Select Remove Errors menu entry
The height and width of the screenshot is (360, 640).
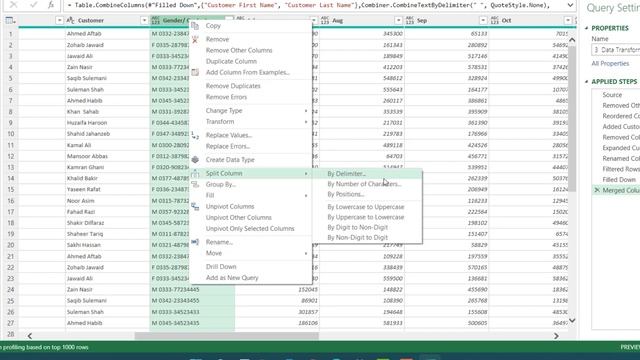click(x=226, y=97)
